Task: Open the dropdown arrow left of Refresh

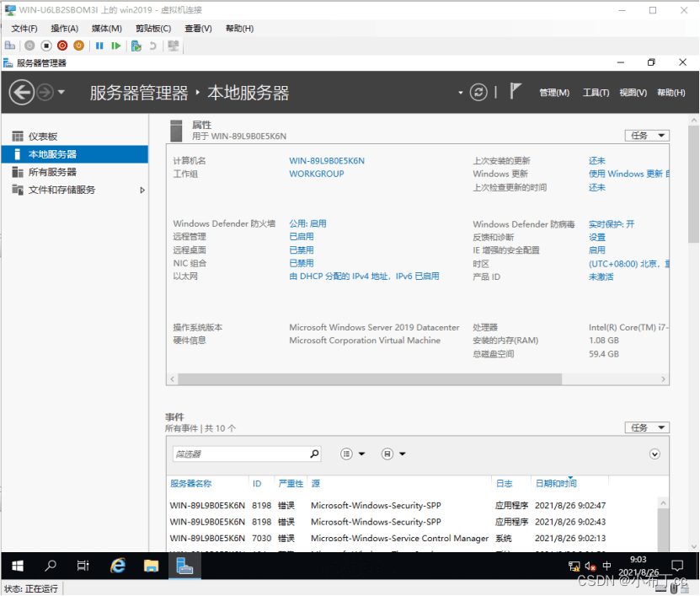Action: coord(460,93)
